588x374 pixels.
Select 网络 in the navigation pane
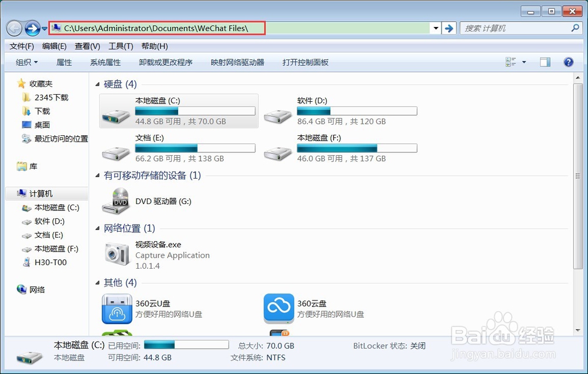click(36, 289)
